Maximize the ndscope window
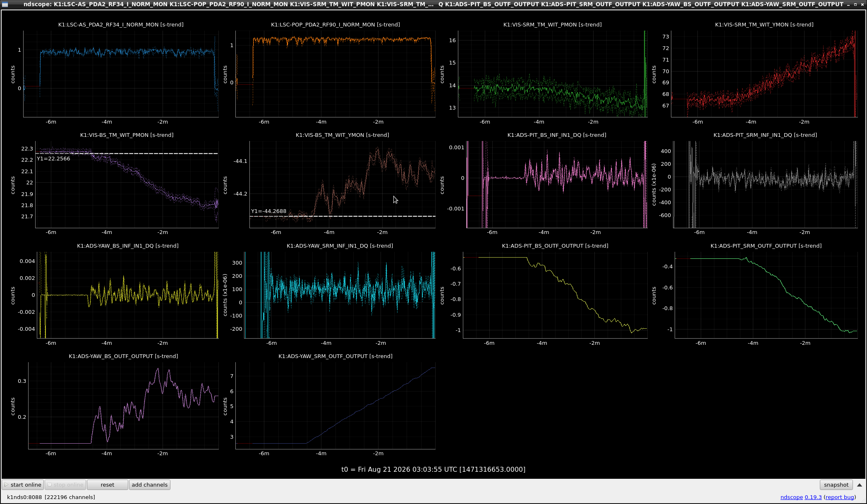This screenshot has height=504, width=867. (855, 4)
